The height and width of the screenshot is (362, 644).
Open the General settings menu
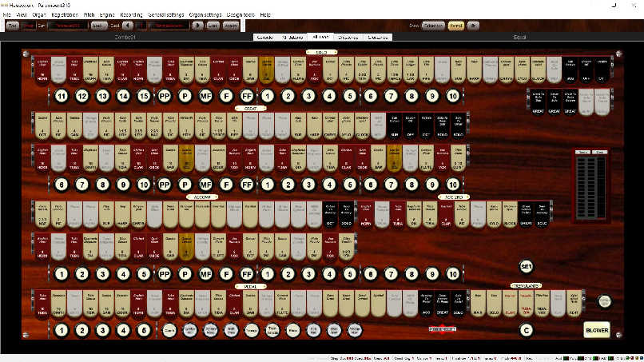tap(166, 14)
